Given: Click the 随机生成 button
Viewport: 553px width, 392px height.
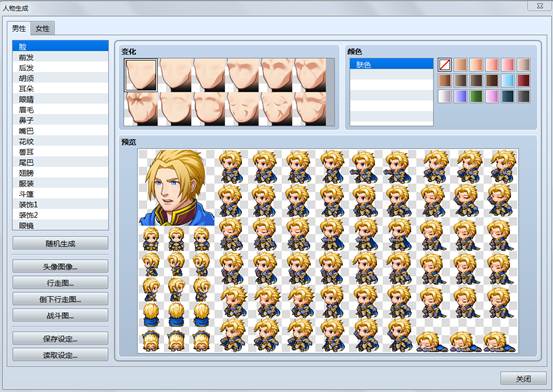Looking at the screenshot, I should 60,243.
